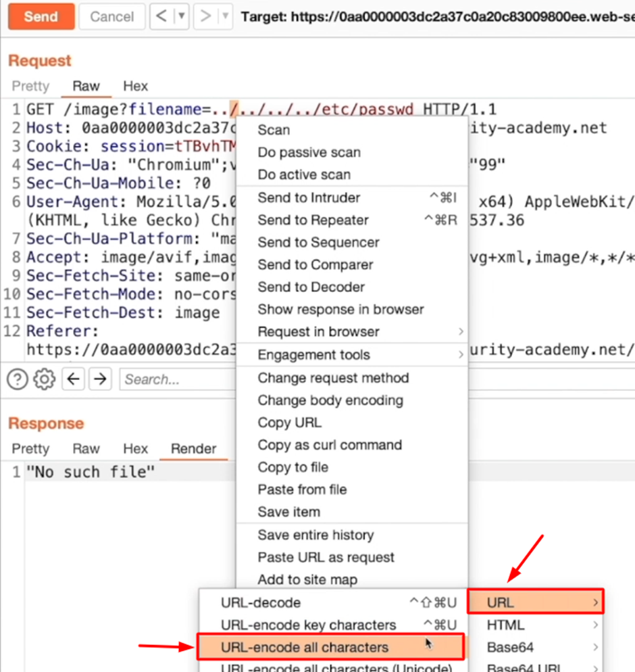Image resolution: width=635 pixels, height=672 pixels.
Task: Click the Sec-Fetch-Dest: image line
Action: [x=123, y=312]
